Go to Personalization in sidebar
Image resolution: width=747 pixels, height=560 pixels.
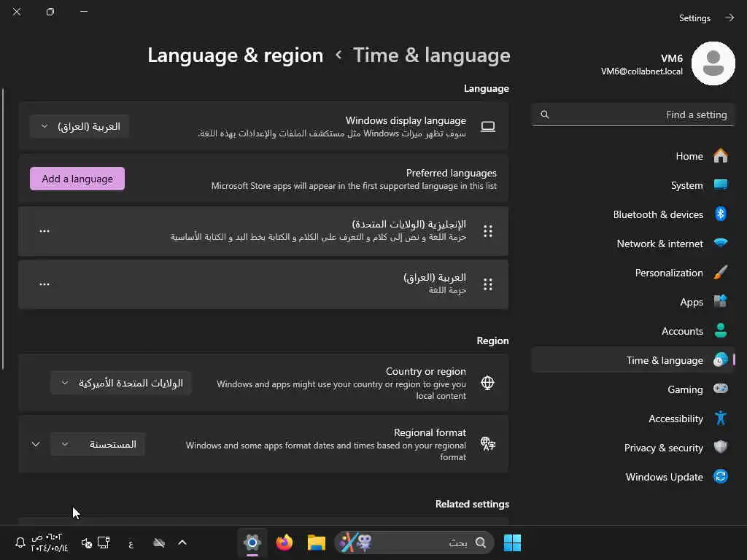point(633,273)
